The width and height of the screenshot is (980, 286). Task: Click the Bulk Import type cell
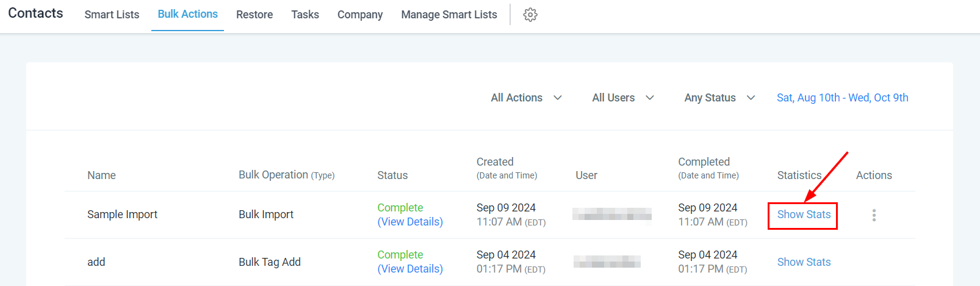tap(266, 215)
